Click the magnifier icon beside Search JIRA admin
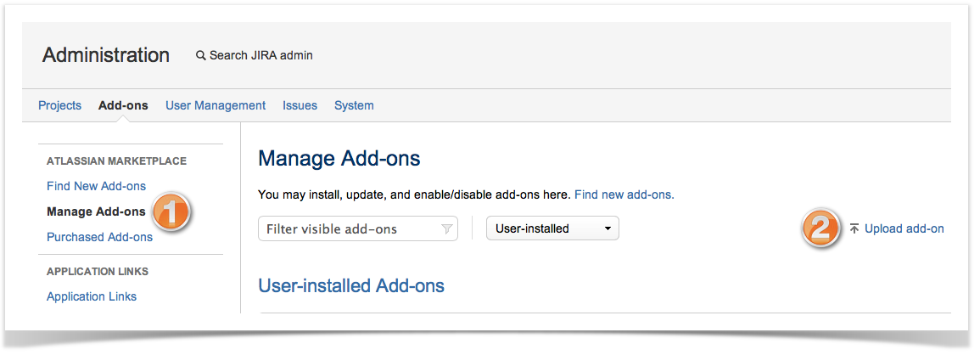The height and width of the screenshot is (355, 980). coord(201,55)
